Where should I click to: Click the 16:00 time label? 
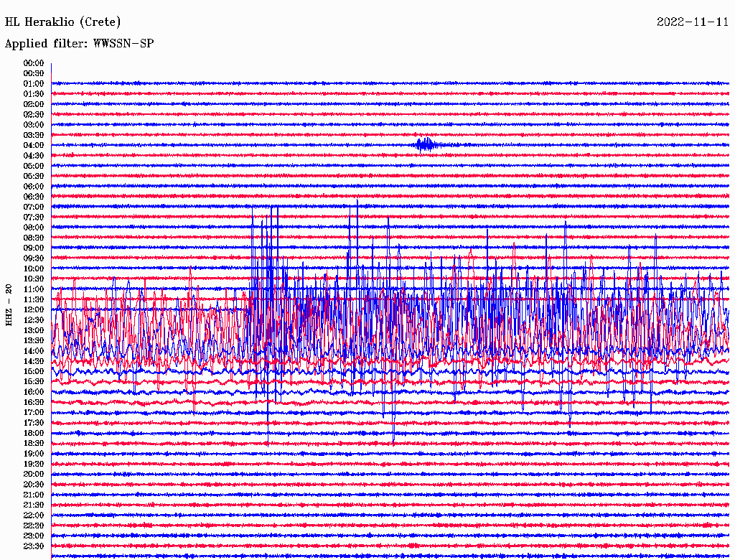34,392
